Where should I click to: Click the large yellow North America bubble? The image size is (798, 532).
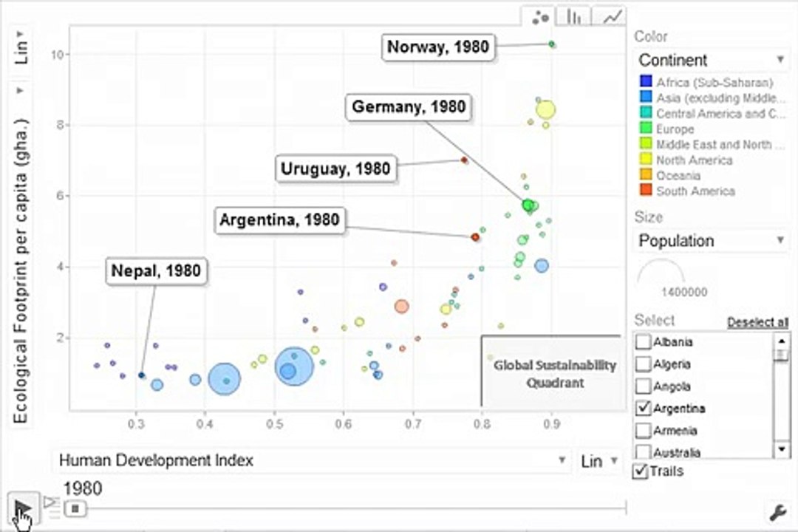pos(545,109)
